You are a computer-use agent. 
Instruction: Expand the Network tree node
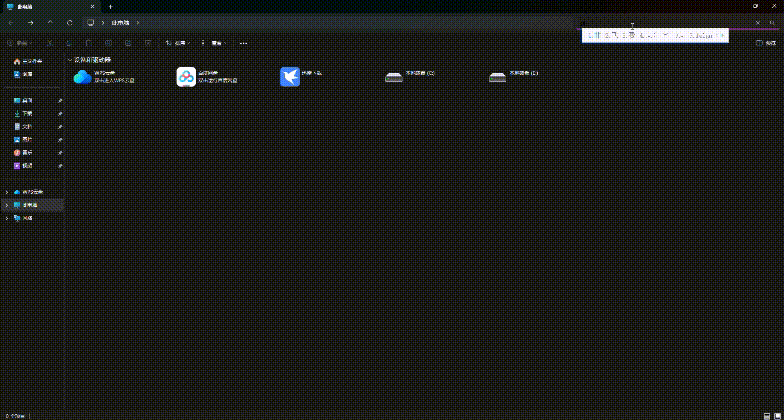[x=7, y=217]
